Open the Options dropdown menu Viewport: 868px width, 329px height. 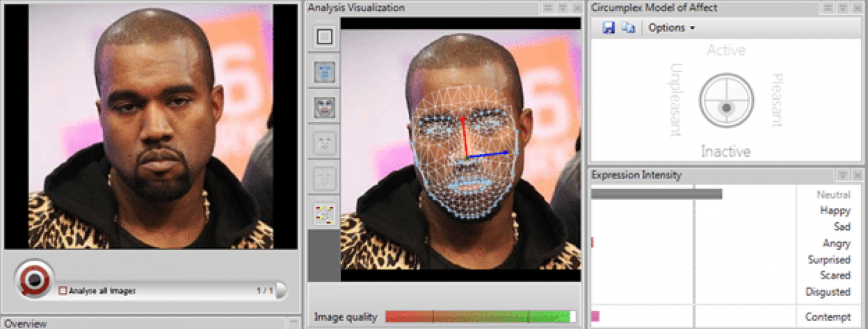[671, 27]
